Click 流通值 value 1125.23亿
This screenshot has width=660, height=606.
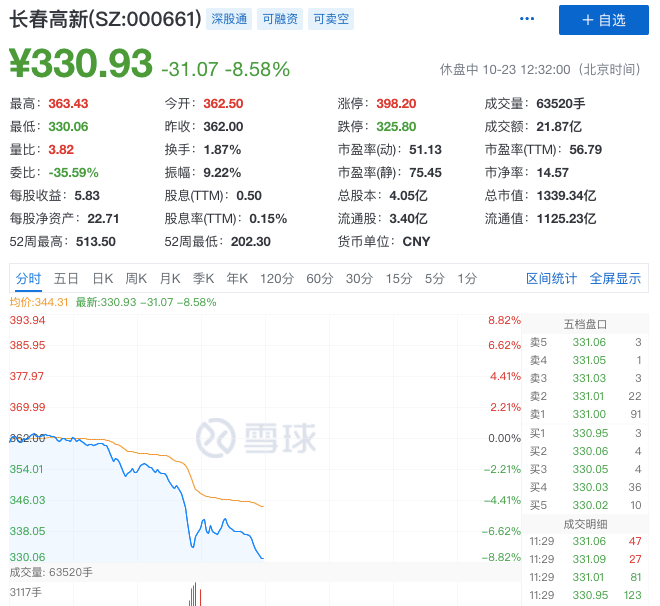567,219
